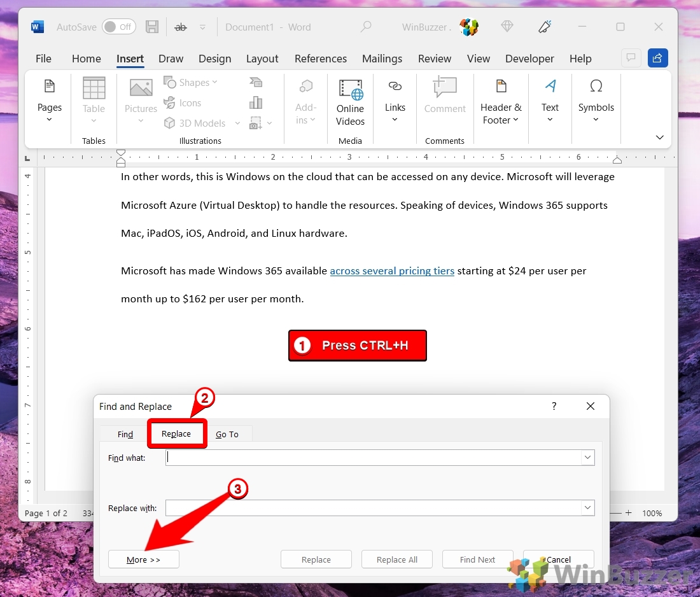Expand the Replace with history dropdown
Screen dimensions: 700x597
pos(587,508)
